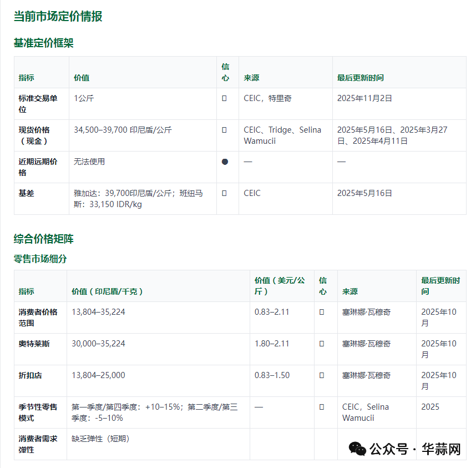
Task: Toggle the confidence indicator for 折扣店
Action: tap(322, 375)
